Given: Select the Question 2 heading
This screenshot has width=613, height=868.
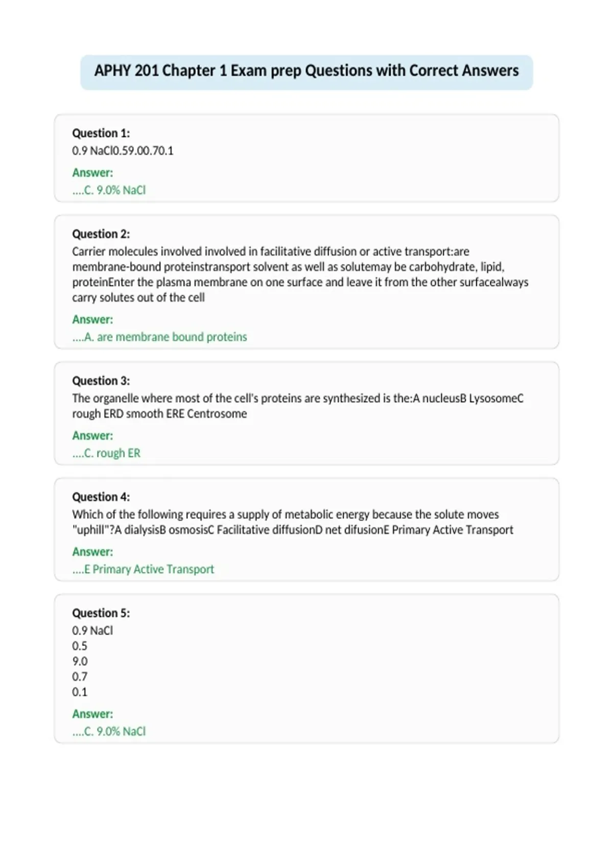Looking at the screenshot, I should [x=101, y=234].
